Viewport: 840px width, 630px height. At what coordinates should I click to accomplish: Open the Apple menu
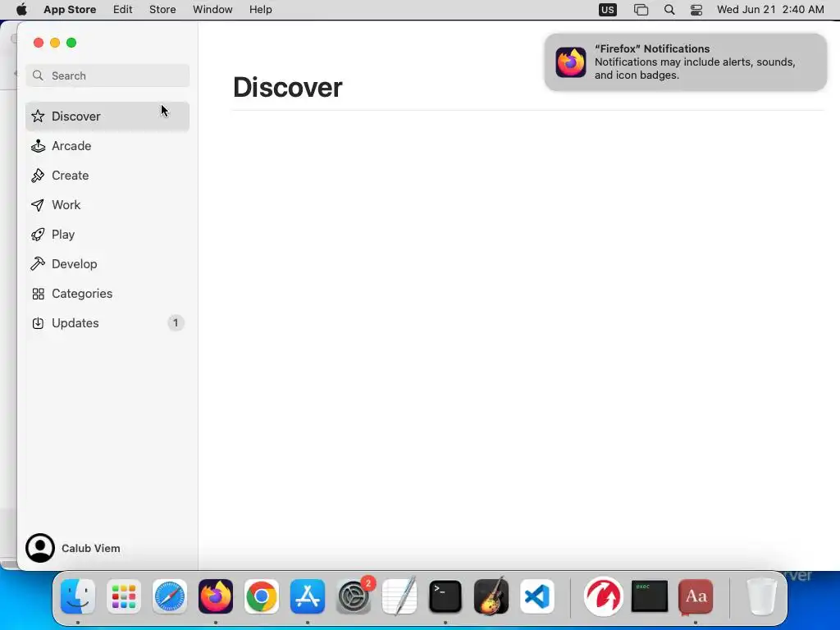point(21,10)
